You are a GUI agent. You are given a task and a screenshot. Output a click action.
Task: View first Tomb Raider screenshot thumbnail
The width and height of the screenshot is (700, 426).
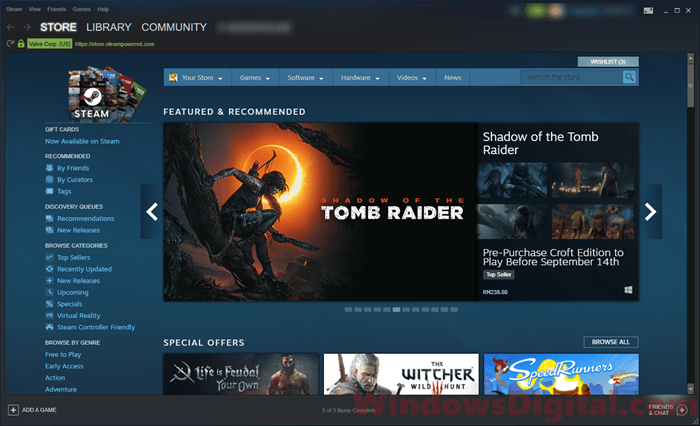point(512,180)
